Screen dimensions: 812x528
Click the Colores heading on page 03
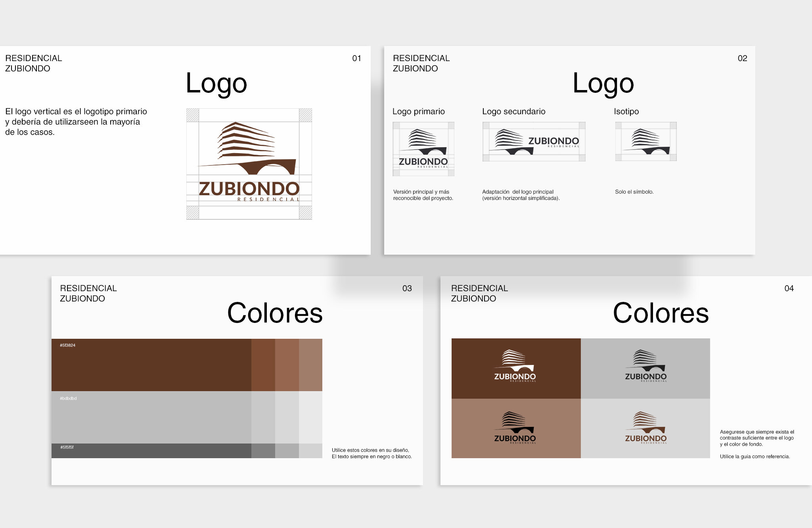275,313
